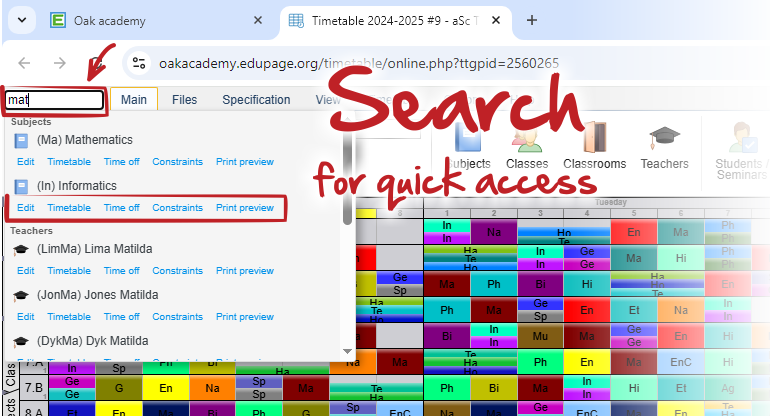The image size is (770, 416).
Task: Select the View ribbon tab
Action: (328, 100)
